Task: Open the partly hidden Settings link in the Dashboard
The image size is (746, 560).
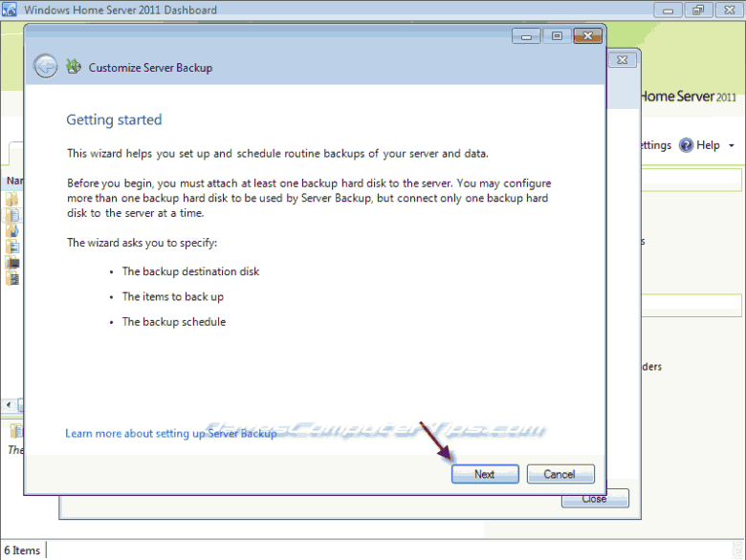Action: click(x=656, y=145)
